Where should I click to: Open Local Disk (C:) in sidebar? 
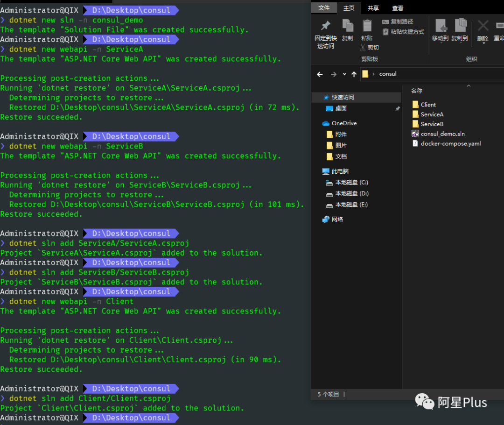tap(352, 183)
